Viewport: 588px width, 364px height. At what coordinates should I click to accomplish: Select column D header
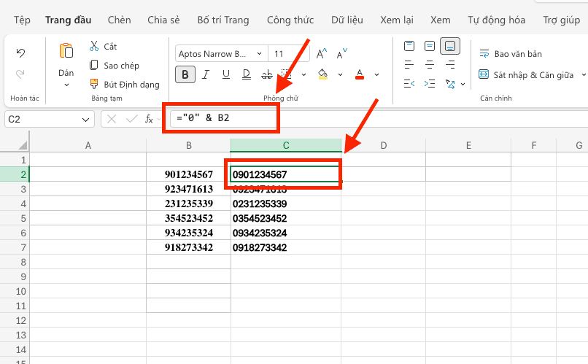(x=383, y=145)
